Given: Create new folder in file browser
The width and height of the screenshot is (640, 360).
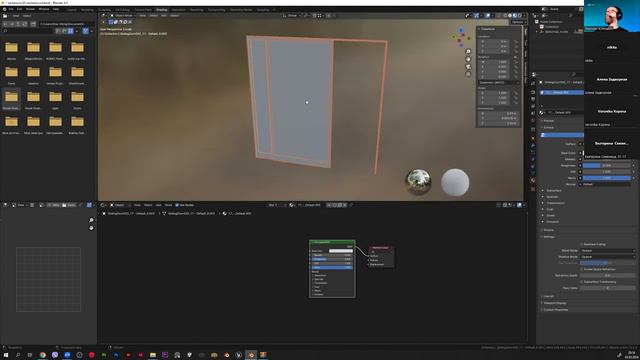Looking at the screenshot, I should (33, 24).
